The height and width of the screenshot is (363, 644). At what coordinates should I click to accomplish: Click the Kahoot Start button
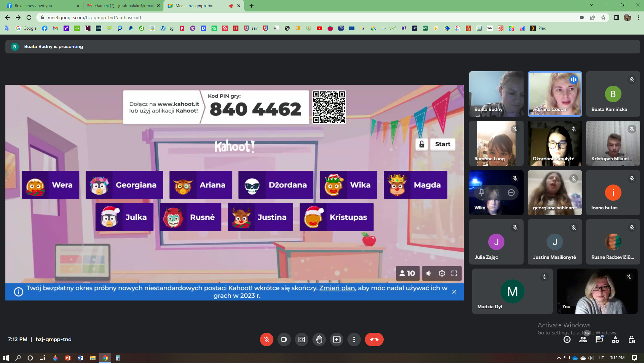pos(443,144)
